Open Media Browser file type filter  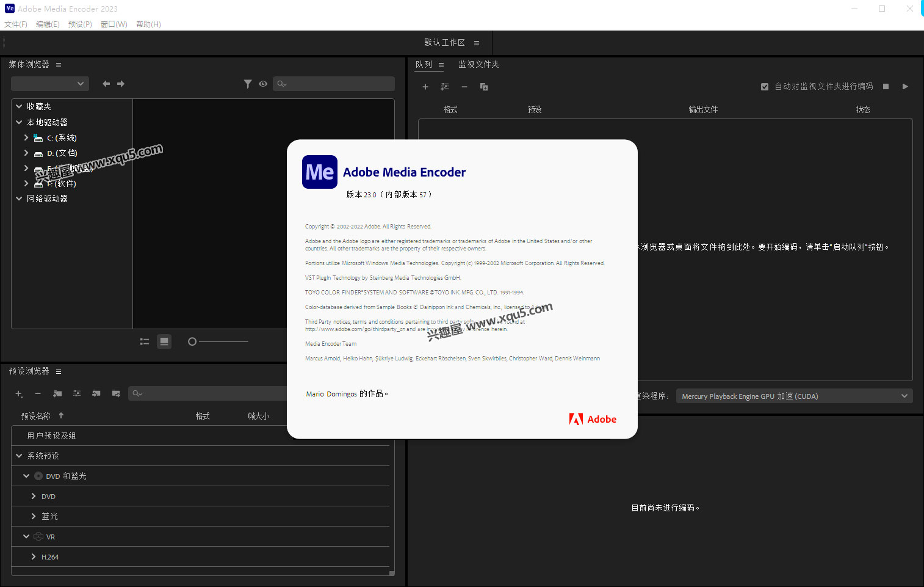click(248, 84)
